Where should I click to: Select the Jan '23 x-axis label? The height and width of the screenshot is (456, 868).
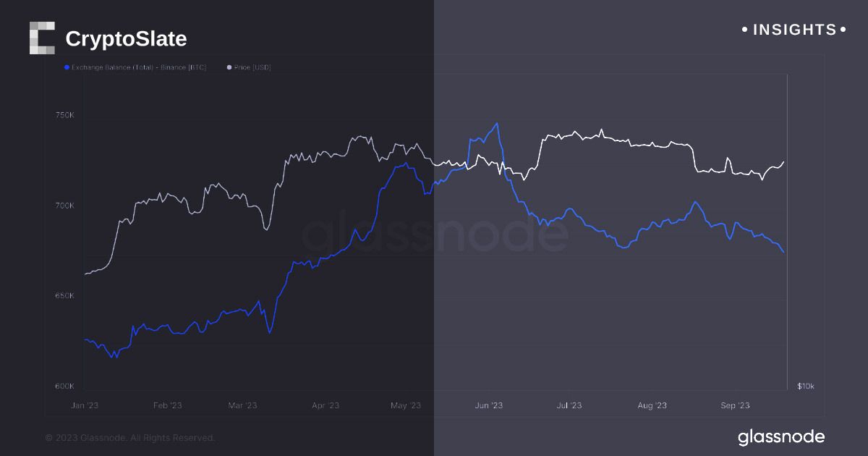85,405
